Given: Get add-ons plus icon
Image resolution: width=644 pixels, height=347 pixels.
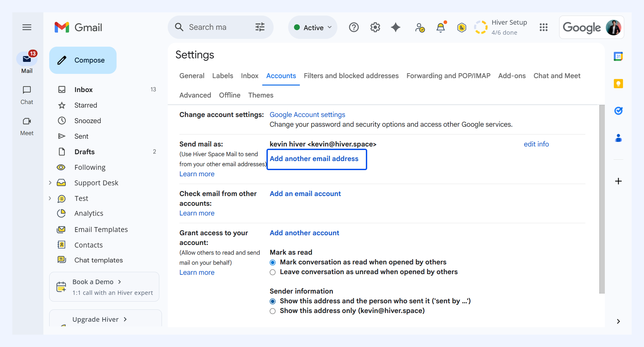Looking at the screenshot, I should [x=618, y=181].
